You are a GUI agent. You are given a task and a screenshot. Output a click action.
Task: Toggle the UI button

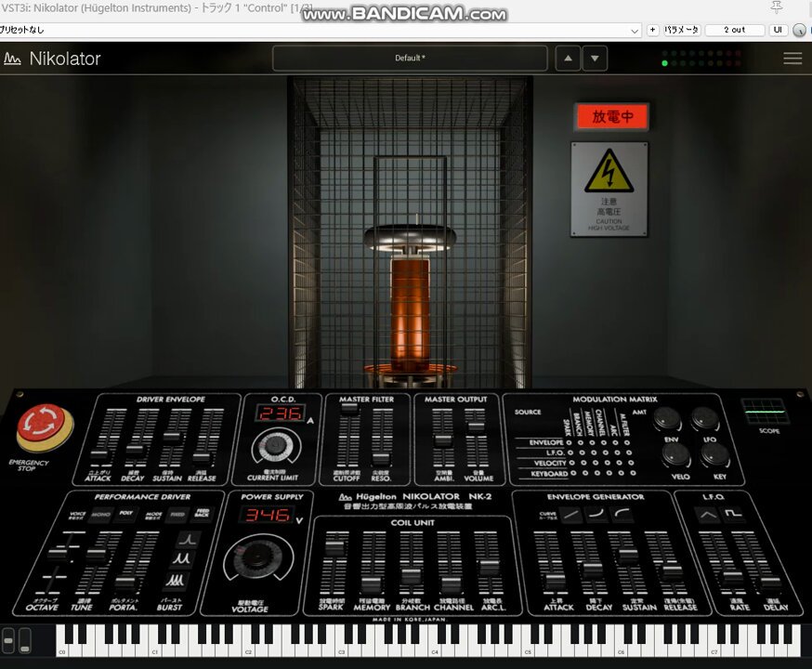pyautogui.click(x=778, y=30)
